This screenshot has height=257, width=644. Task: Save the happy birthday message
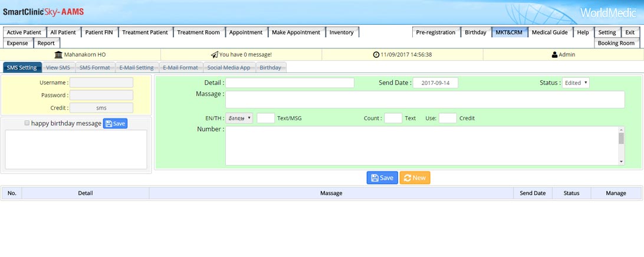click(x=115, y=124)
